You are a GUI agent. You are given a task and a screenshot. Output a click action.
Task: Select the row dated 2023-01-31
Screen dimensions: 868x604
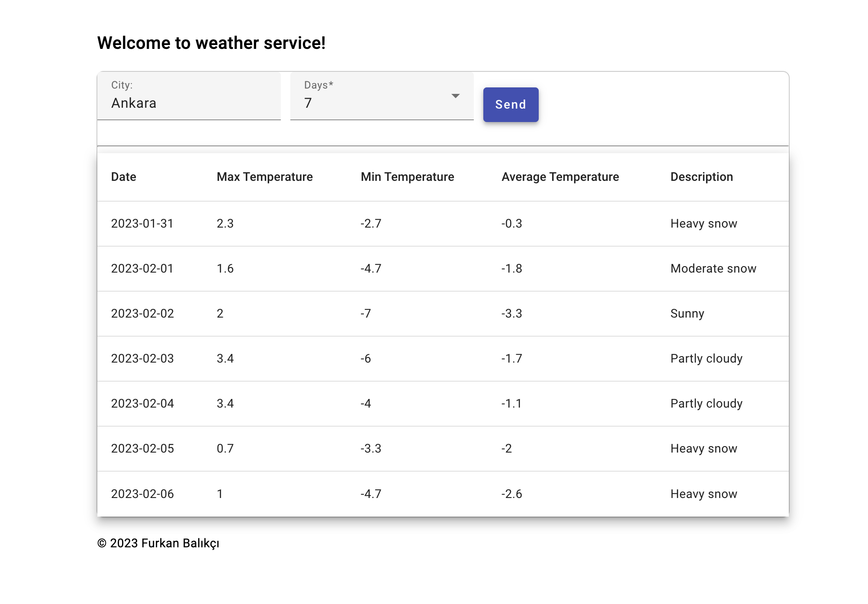pyautogui.click(x=142, y=224)
